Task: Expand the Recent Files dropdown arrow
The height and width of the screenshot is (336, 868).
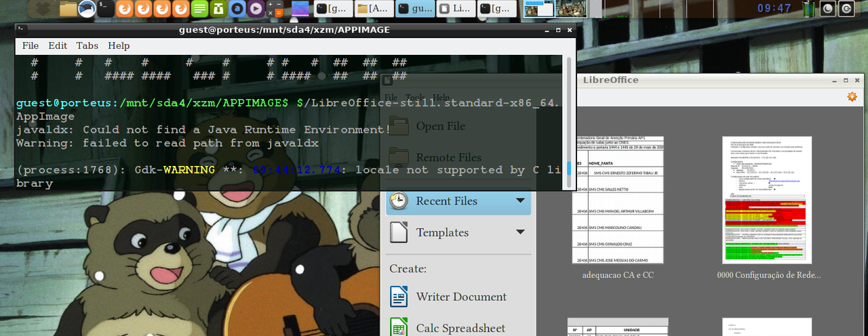Action: 520,201
